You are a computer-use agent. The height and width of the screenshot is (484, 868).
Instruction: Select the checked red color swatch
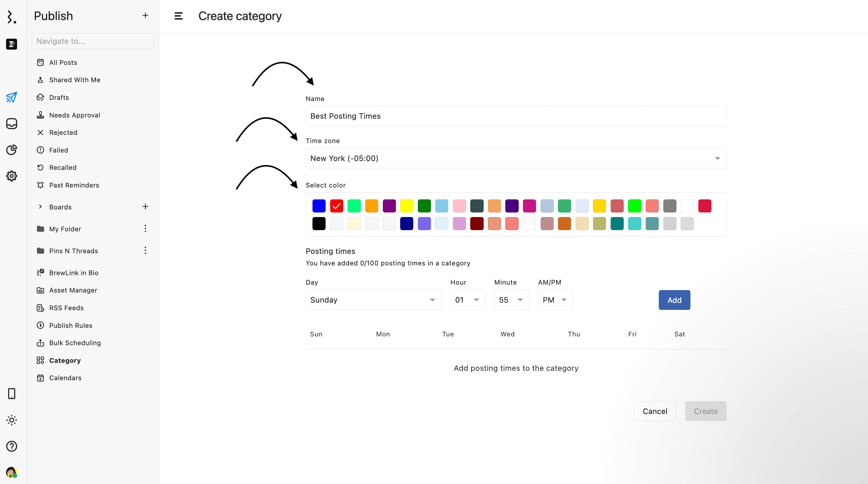click(336, 206)
